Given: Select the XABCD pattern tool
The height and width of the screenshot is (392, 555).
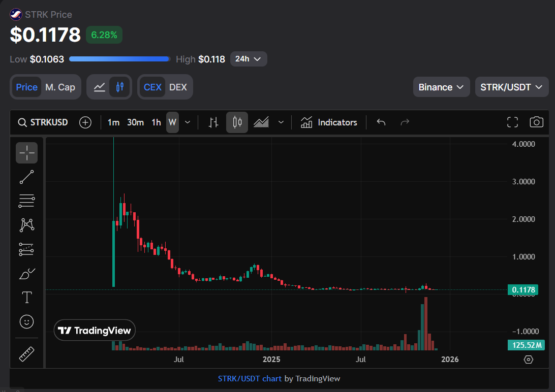Looking at the screenshot, I should (x=26, y=225).
